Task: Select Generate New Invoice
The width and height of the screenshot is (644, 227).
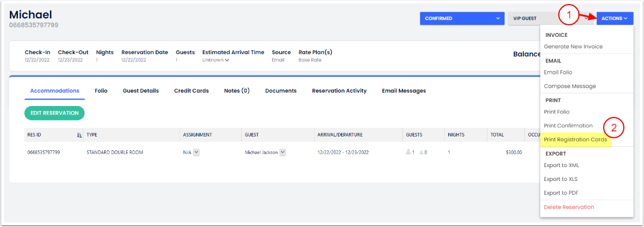Action: coord(573,47)
